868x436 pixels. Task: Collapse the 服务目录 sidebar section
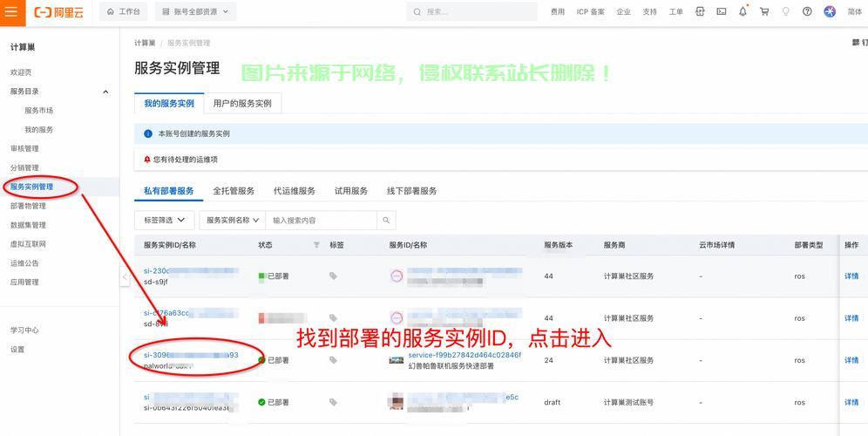pyautogui.click(x=105, y=92)
